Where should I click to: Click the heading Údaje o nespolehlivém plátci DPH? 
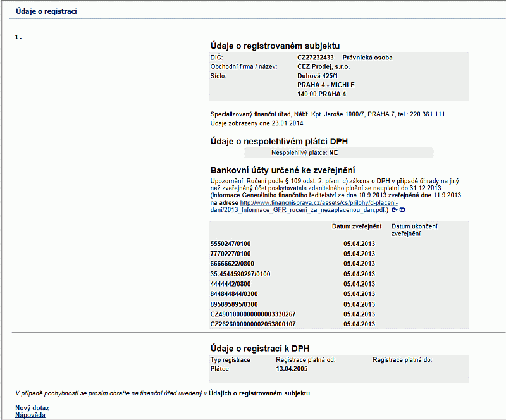pos(279,142)
